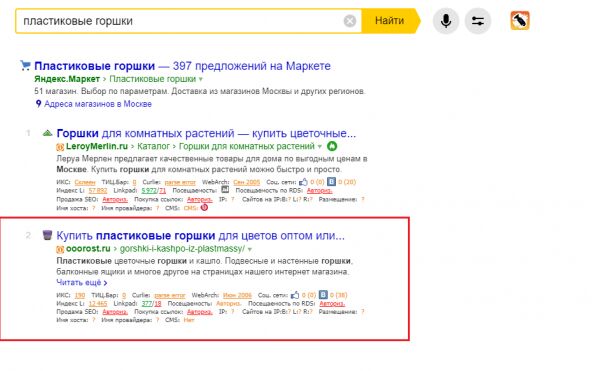Click the Yandex Market shopping cart icon

25,65
